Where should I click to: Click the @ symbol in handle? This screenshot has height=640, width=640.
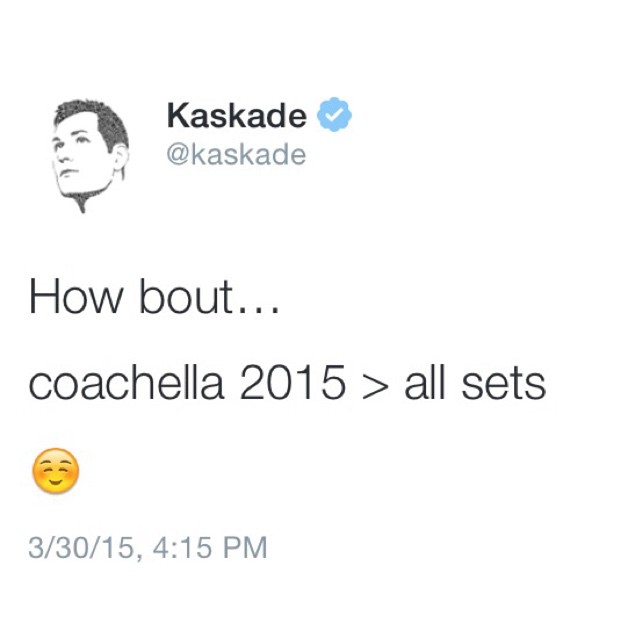tap(178, 156)
